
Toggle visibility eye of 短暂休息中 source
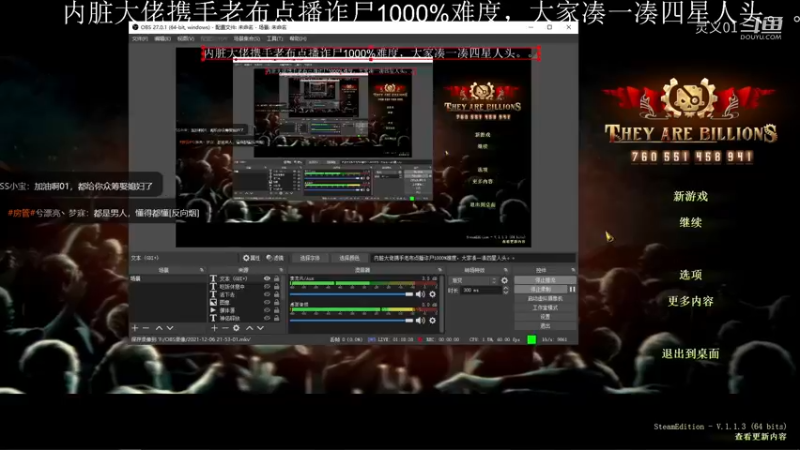pyautogui.click(x=267, y=287)
